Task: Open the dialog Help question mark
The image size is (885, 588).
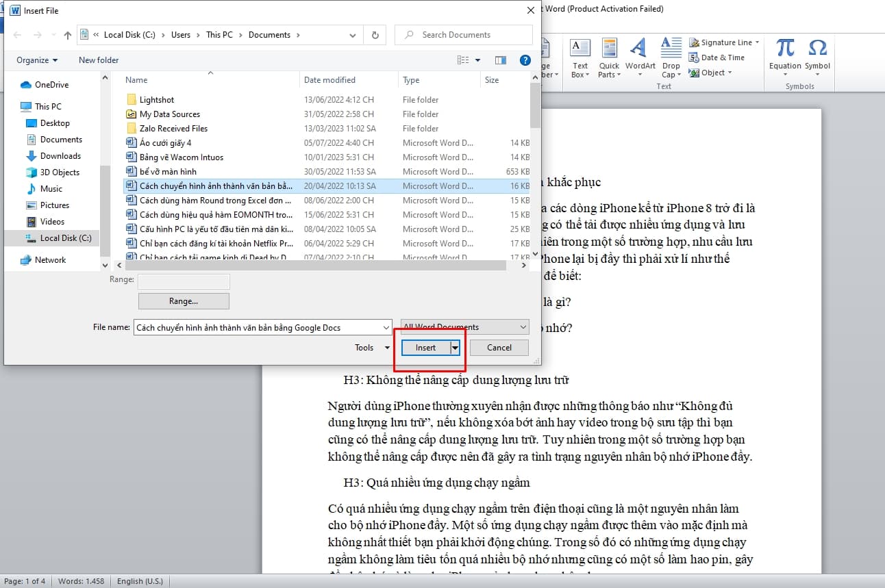Action: pyautogui.click(x=525, y=60)
